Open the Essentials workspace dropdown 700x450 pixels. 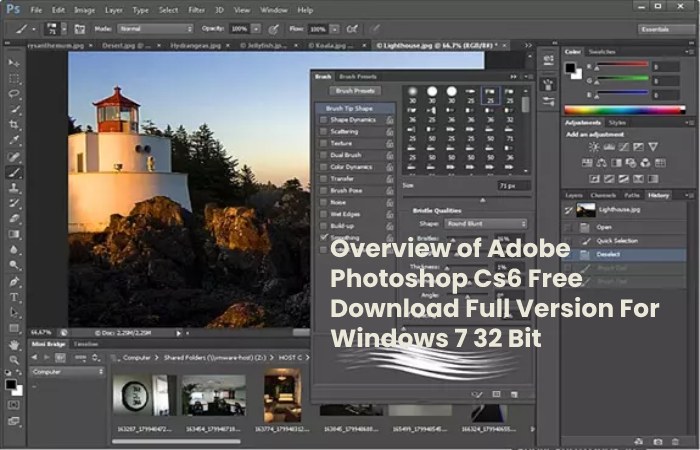(666, 29)
